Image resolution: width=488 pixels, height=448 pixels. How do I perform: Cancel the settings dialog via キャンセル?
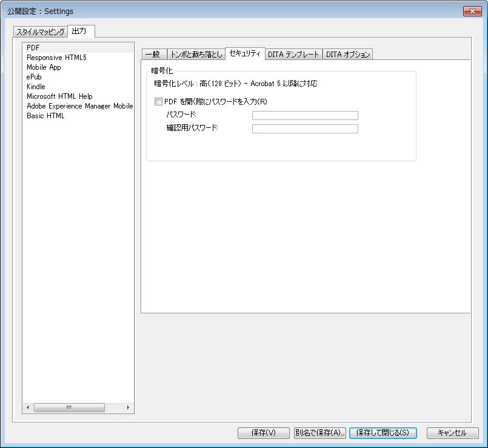(451, 433)
